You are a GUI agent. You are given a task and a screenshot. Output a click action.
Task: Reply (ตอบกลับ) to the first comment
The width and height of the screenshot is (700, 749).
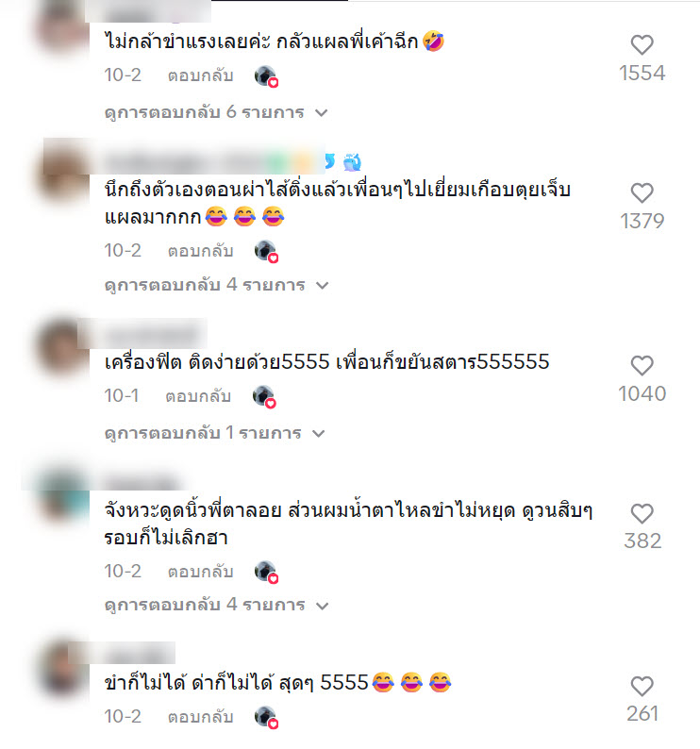coord(200,75)
